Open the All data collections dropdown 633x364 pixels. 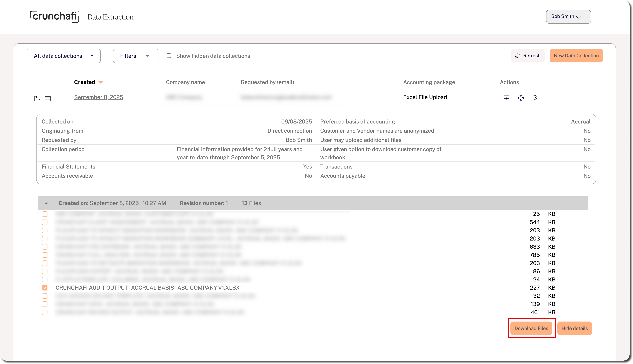[64, 56]
